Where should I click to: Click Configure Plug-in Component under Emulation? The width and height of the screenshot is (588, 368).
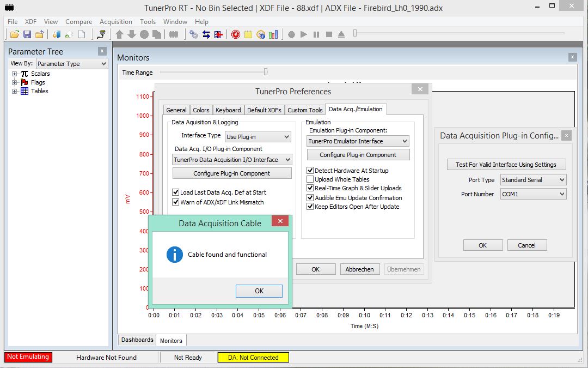[x=358, y=155]
